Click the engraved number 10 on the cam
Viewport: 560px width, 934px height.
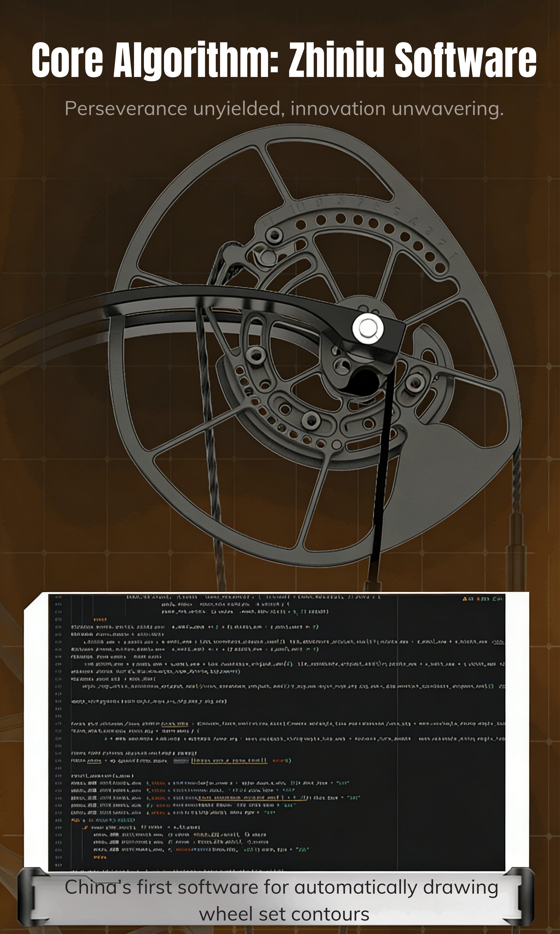point(298,208)
